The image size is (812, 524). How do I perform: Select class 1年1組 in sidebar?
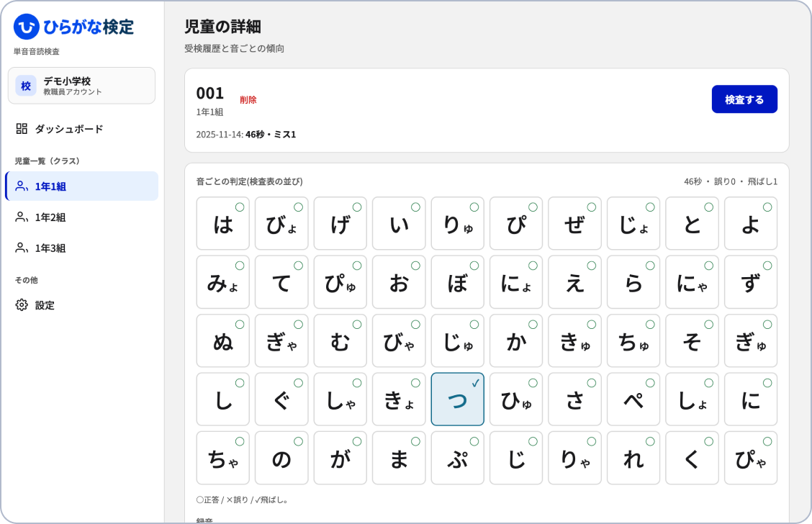pos(82,186)
